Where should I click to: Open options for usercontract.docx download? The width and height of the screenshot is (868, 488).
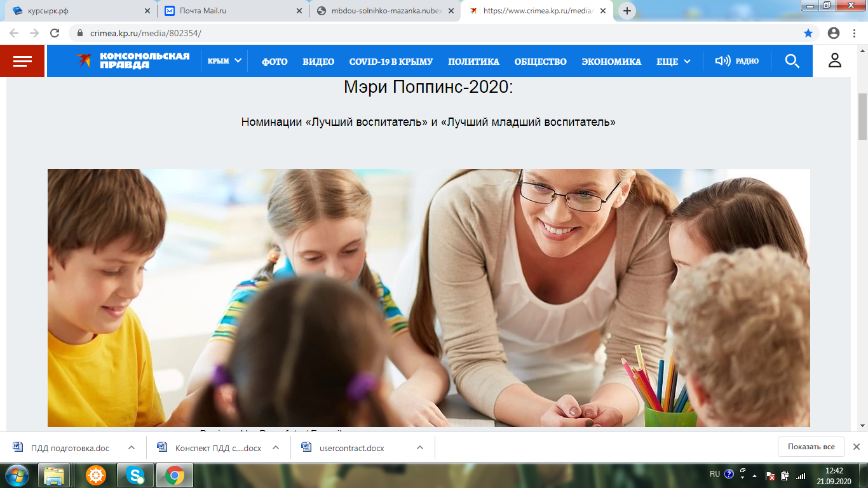tap(420, 447)
